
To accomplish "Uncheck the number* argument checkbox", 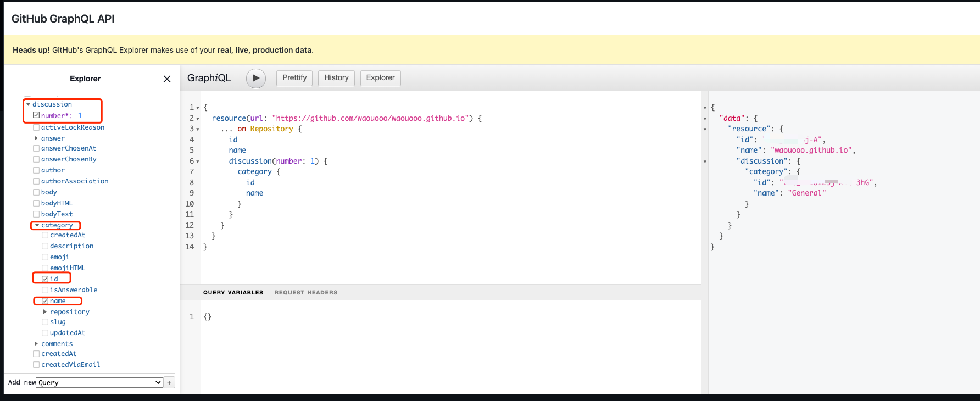I will pos(36,115).
